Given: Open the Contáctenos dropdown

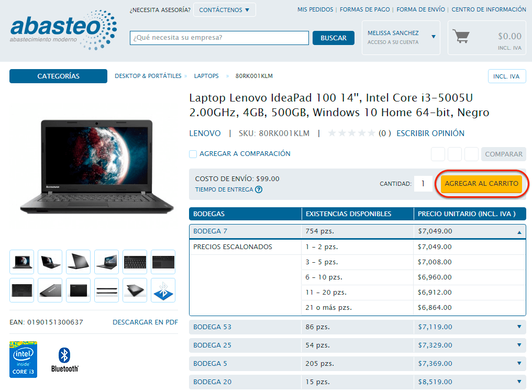Looking at the screenshot, I should coord(224,10).
